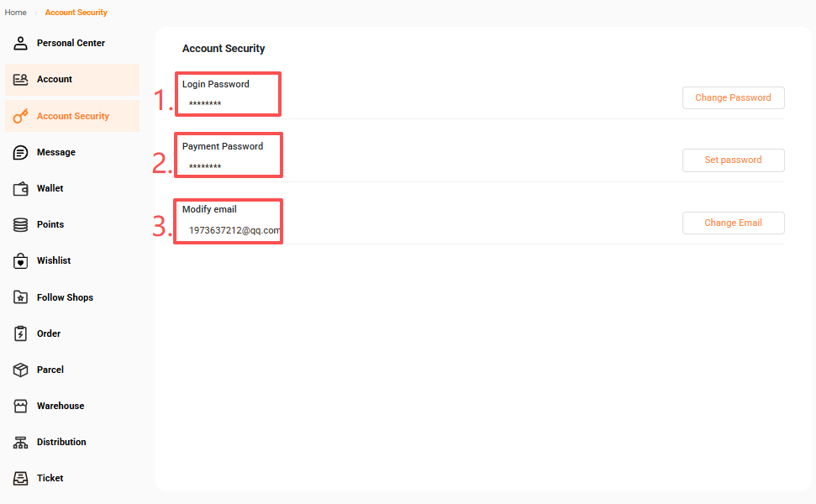Click the Parcel box icon
The height and width of the screenshot is (504, 816).
21,370
